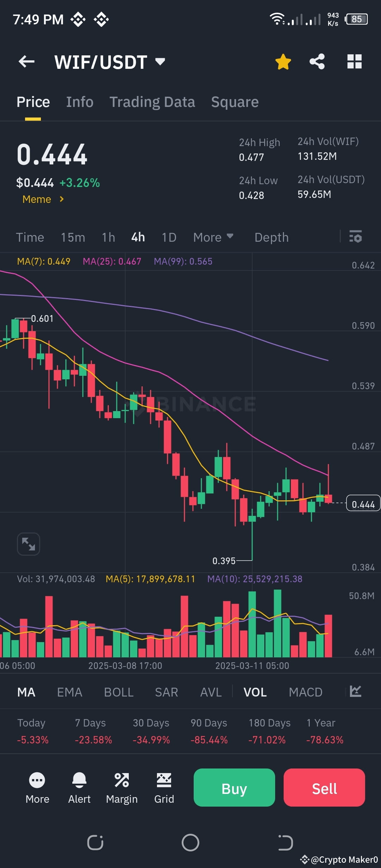Viewport: 381px width, 868px height.
Task: Toggle the BOLL indicator
Action: coord(118,692)
